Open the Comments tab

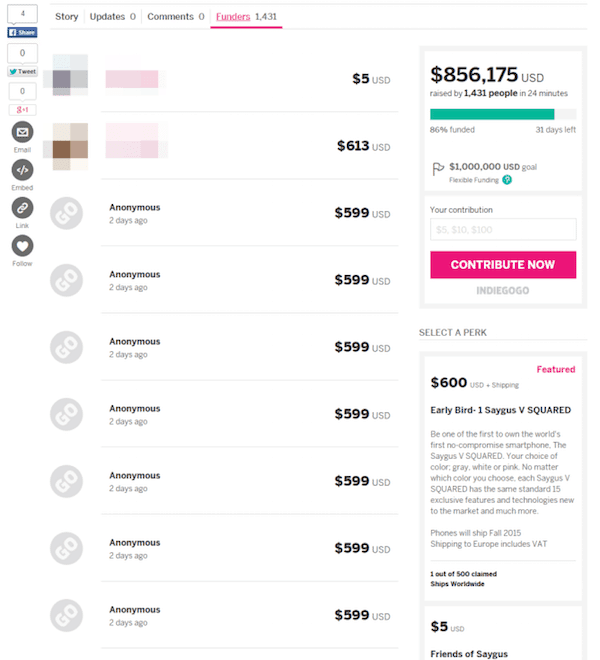pyautogui.click(x=175, y=17)
